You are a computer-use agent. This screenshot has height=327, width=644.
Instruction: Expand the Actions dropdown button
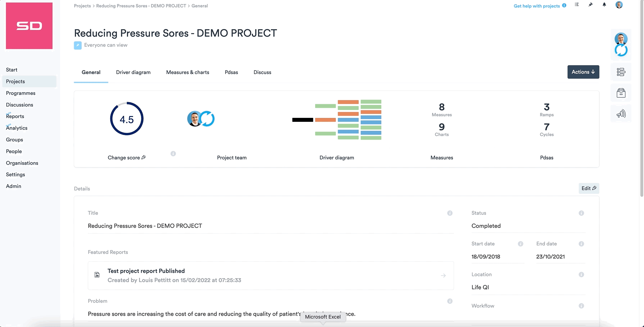pos(583,72)
